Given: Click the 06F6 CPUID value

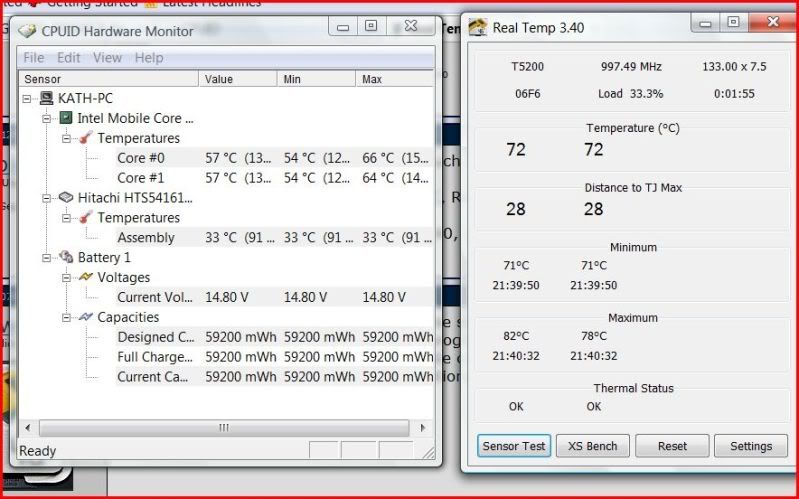Looking at the screenshot, I should pos(527,94).
